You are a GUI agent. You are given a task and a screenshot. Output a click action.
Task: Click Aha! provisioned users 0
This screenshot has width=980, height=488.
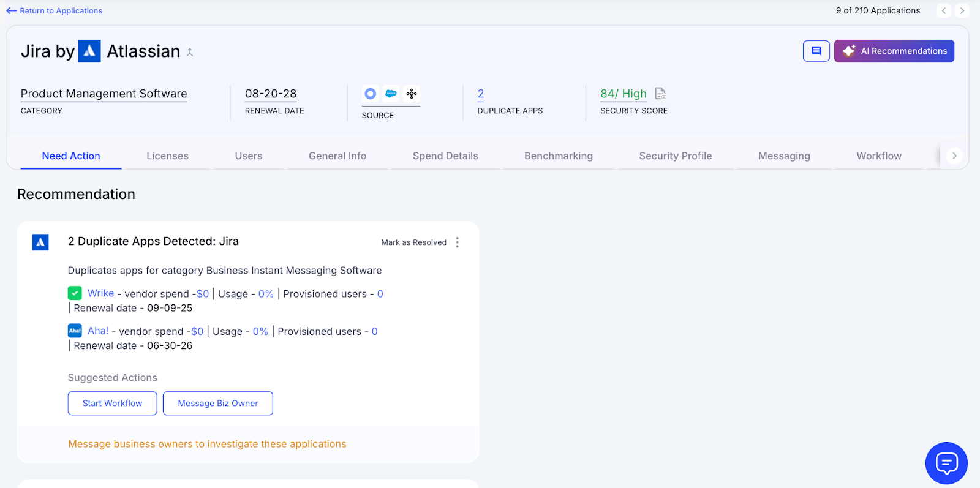coord(374,331)
